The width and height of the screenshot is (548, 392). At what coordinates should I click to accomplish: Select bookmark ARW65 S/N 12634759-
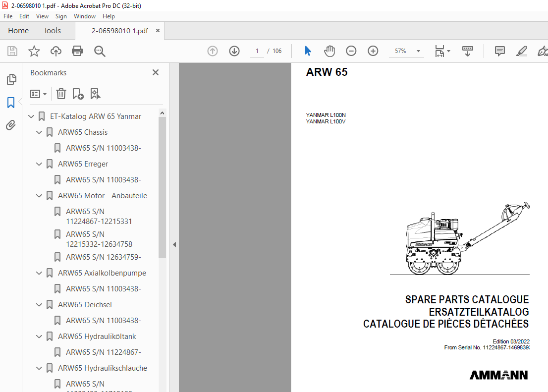click(104, 257)
